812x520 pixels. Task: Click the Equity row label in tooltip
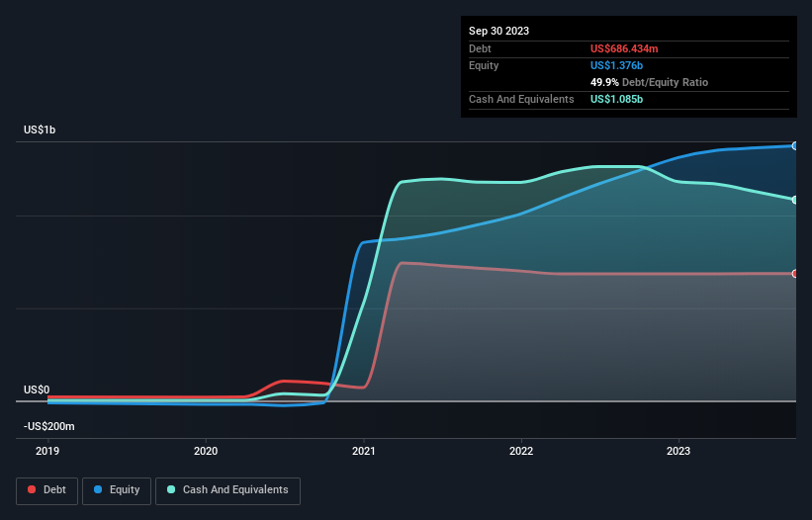[484, 65]
